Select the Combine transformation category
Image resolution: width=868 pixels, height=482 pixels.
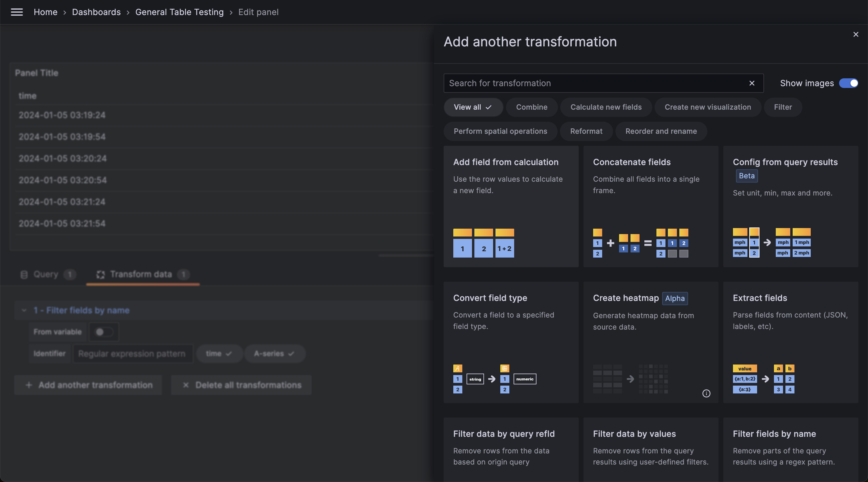click(x=531, y=107)
